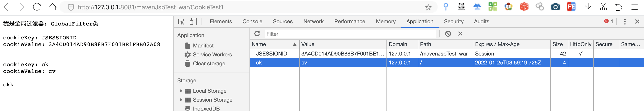Open the camera screenshot extension

[555, 7]
